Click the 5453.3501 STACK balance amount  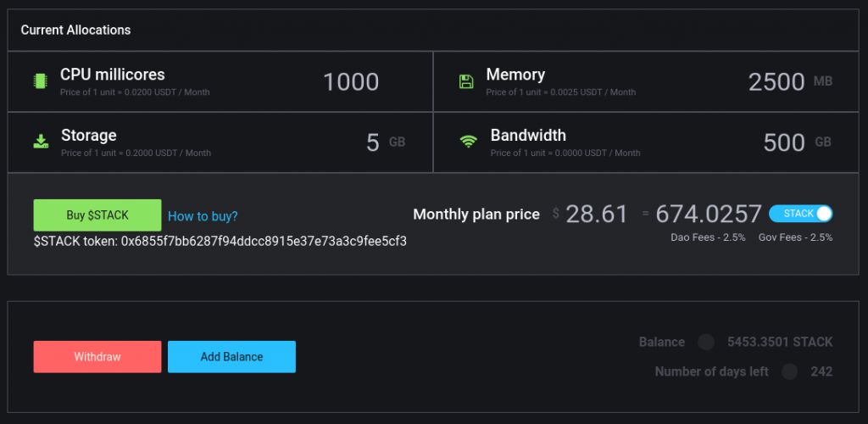point(780,343)
